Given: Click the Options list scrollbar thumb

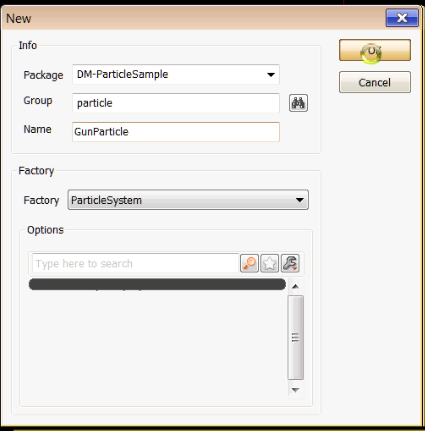Looking at the screenshot, I should [x=295, y=337].
